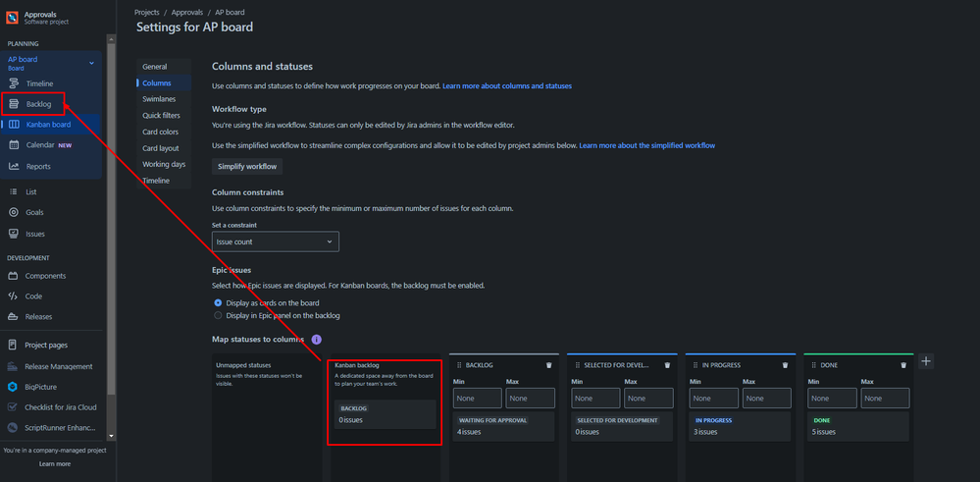Open Card colors settings tab
Viewport: 980px width, 482px height.
coord(164,132)
